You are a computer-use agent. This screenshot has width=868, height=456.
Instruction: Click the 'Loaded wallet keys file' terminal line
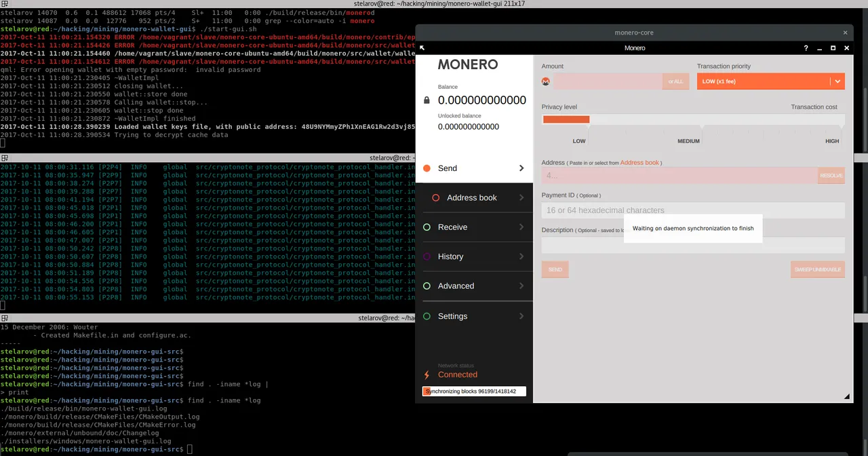click(x=208, y=127)
